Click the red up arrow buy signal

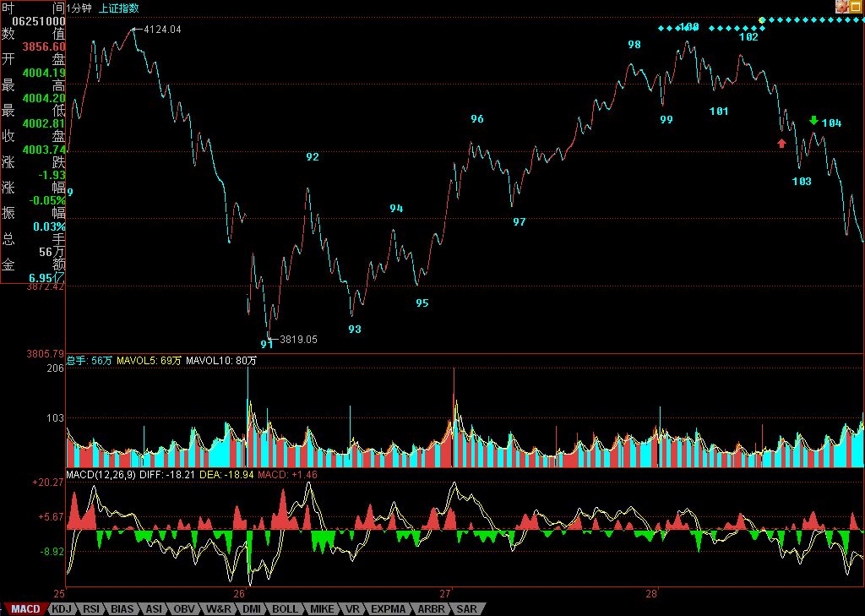[782, 143]
